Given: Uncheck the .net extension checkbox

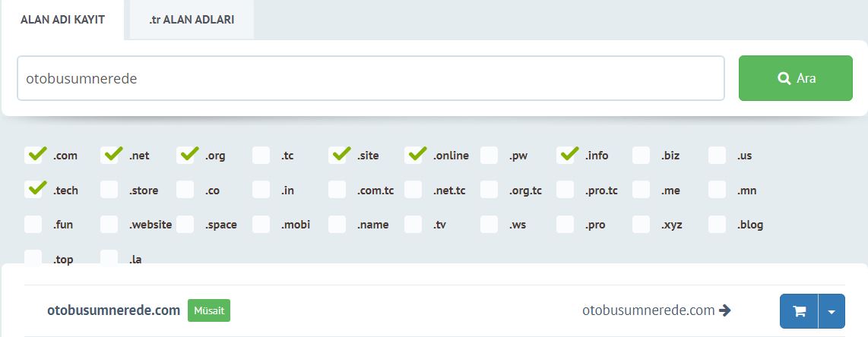Looking at the screenshot, I should (x=109, y=156).
